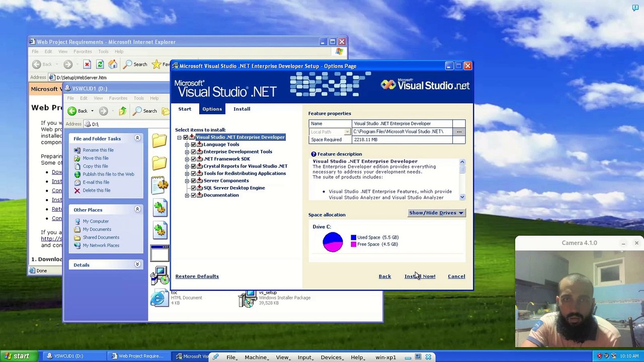Open Search in the Internet Explorer toolbar
Image resolution: width=644 pixels, height=362 pixels.
(x=136, y=64)
